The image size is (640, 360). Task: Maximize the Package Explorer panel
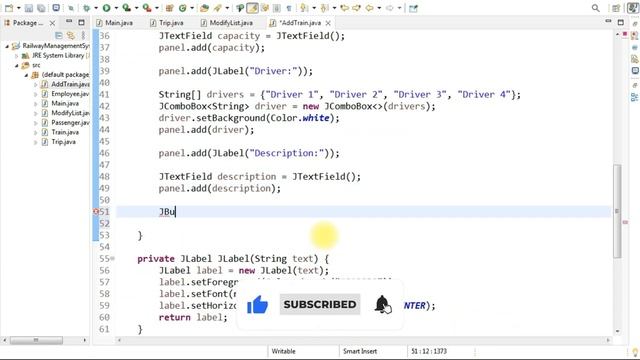point(81,22)
